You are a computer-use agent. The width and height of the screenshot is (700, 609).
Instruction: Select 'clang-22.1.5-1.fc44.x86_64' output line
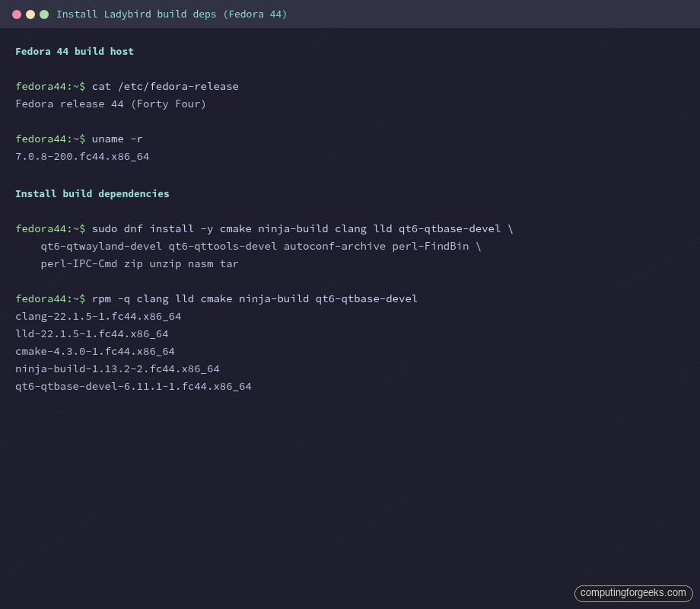click(x=98, y=317)
